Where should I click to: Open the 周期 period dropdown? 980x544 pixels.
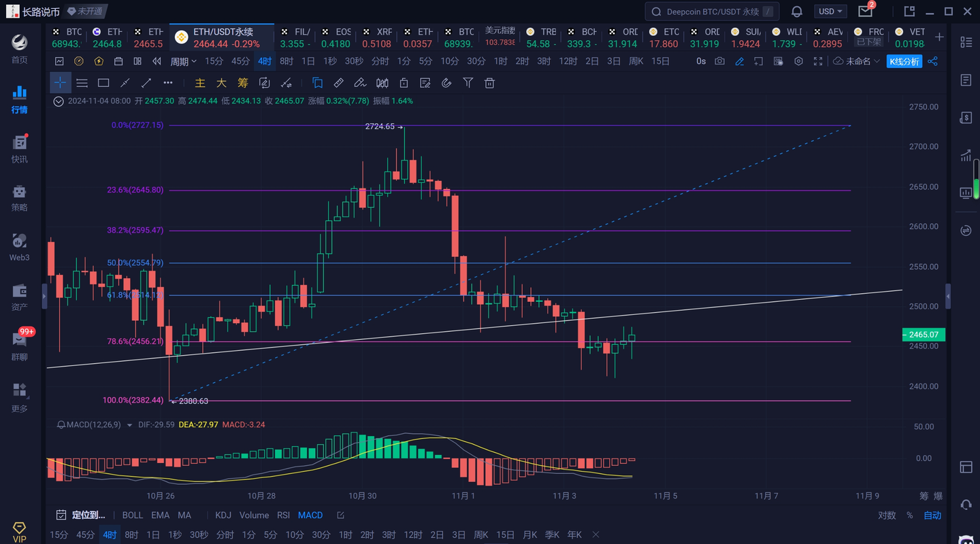183,61
